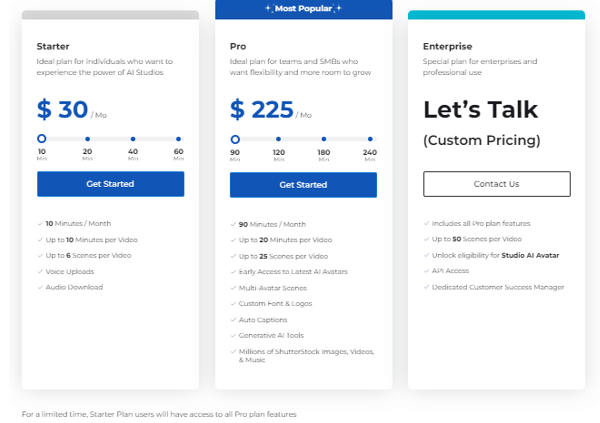This screenshot has height=423, width=600.
Task: Click Get Started under the Pro plan
Action: click(x=303, y=185)
